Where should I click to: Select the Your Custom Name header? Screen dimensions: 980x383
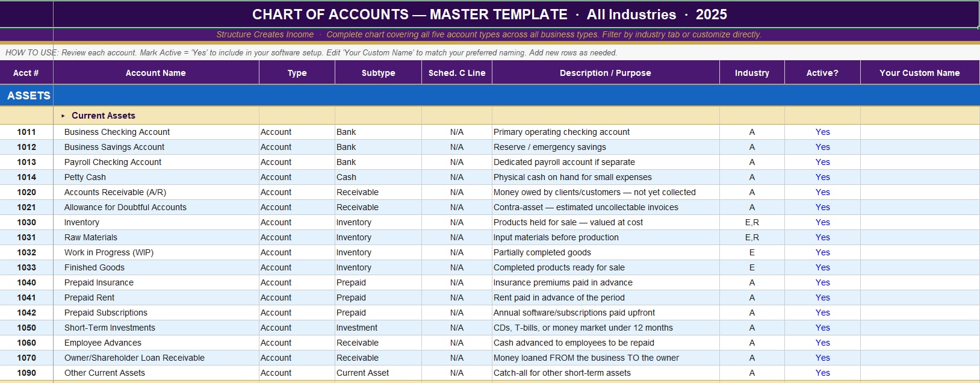click(x=920, y=73)
